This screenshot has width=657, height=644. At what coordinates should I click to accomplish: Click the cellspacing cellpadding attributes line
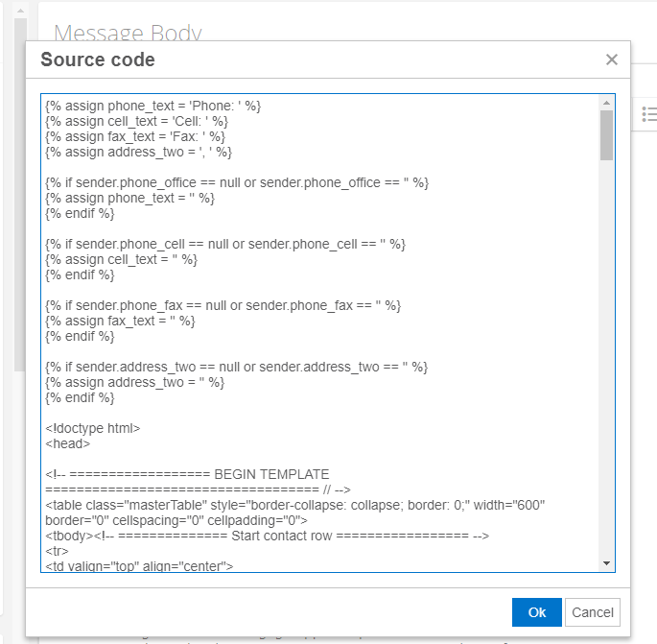(x=176, y=520)
